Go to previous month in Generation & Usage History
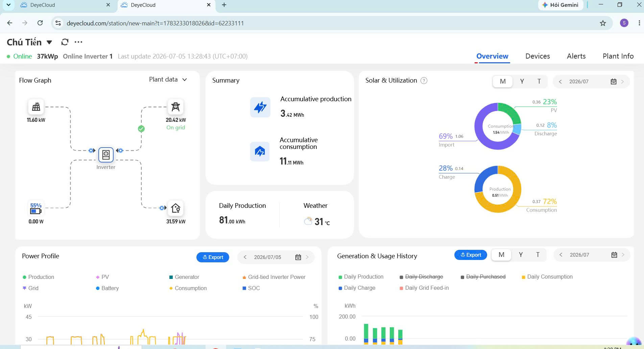This screenshot has width=644, height=349. pos(561,255)
